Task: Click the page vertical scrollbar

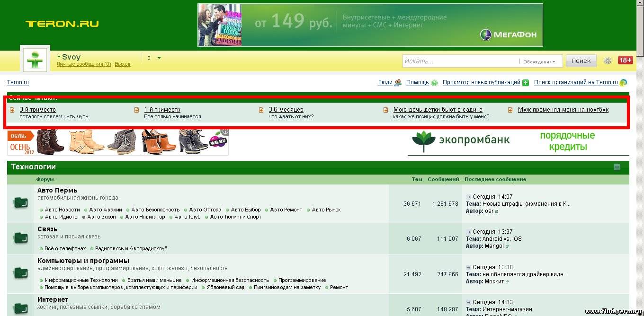Action: tap(640, 142)
